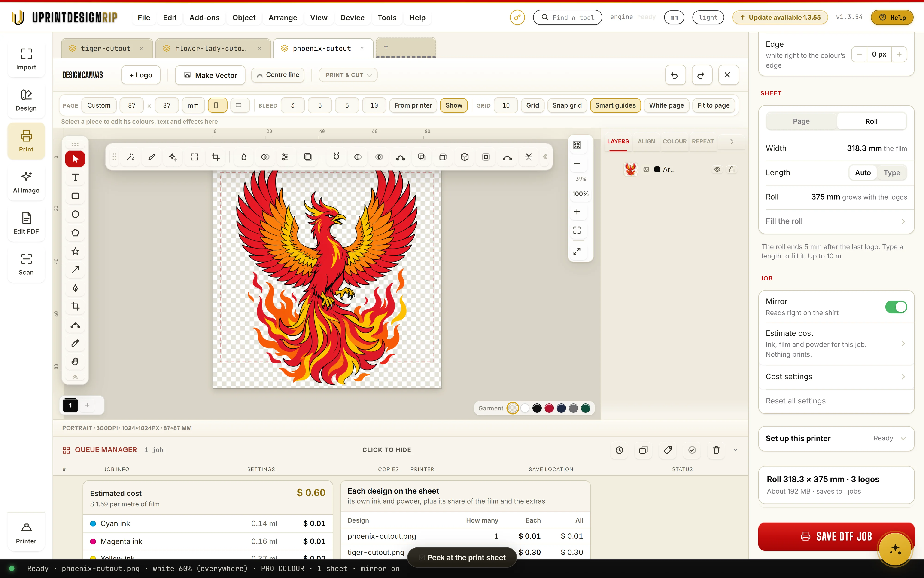
Task: Open the Scan panel in sidebar
Action: [x=26, y=264]
